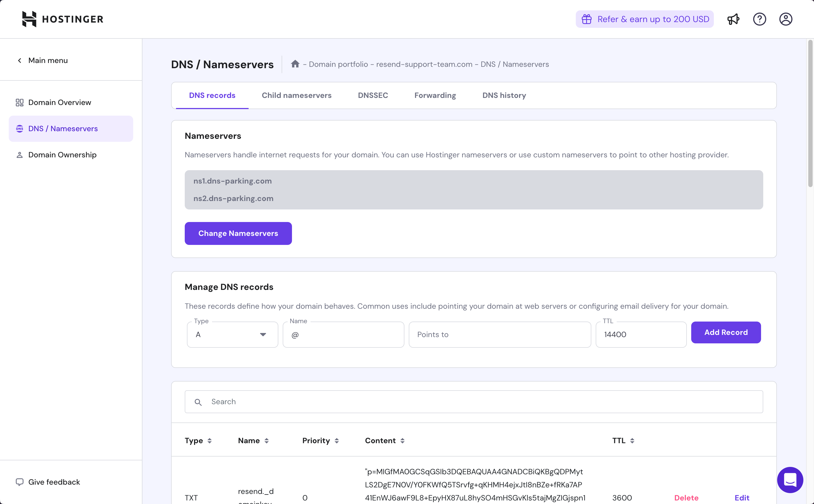The width and height of the screenshot is (814, 504).
Task: Open Domain Ownership in sidebar
Action: (x=71, y=155)
